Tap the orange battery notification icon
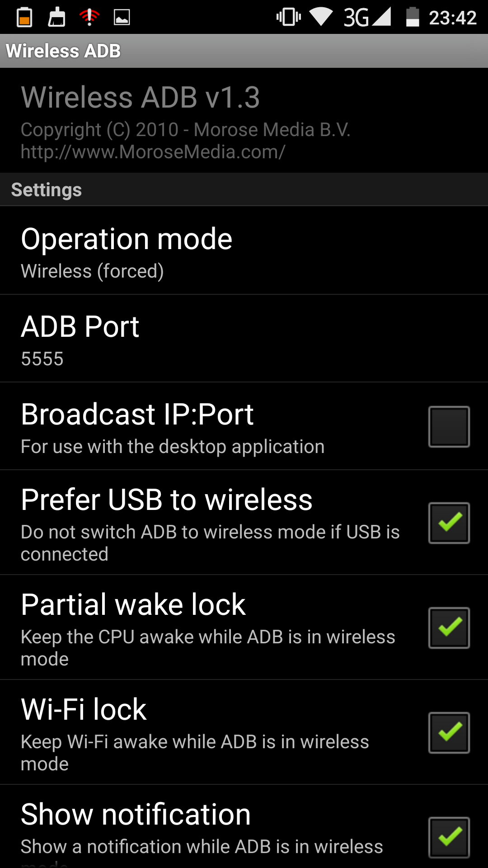This screenshot has height=868, width=488. 24,17
